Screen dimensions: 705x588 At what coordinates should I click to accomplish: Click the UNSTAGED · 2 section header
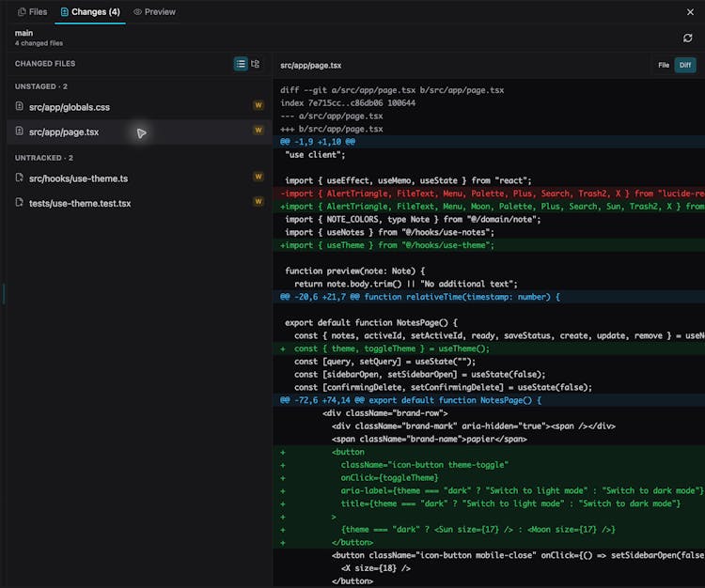point(41,86)
